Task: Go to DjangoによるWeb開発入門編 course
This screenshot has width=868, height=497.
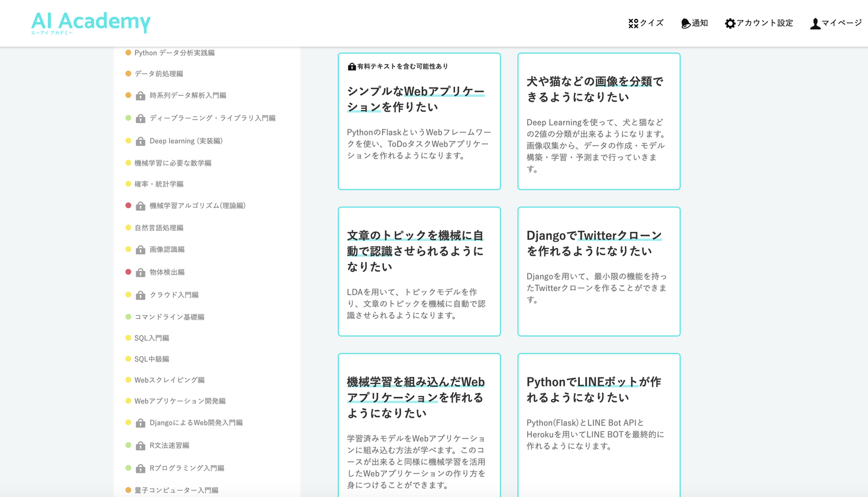Action: pyautogui.click(x=196, y=423)
